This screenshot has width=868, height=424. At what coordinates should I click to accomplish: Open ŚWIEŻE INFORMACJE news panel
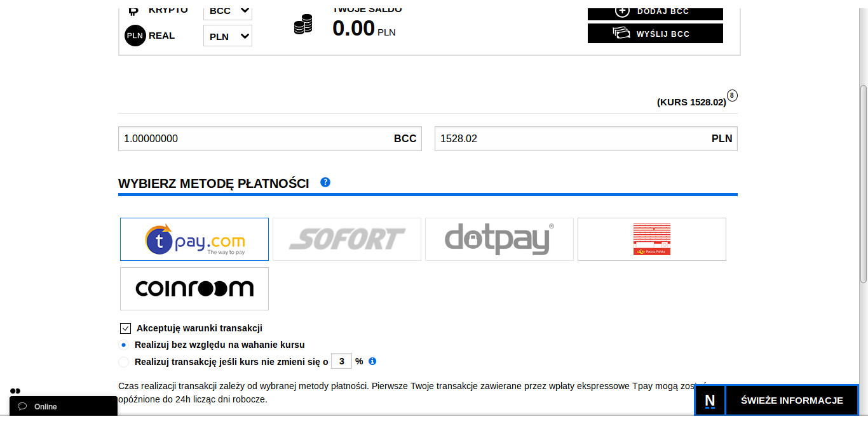coord(792,401)
